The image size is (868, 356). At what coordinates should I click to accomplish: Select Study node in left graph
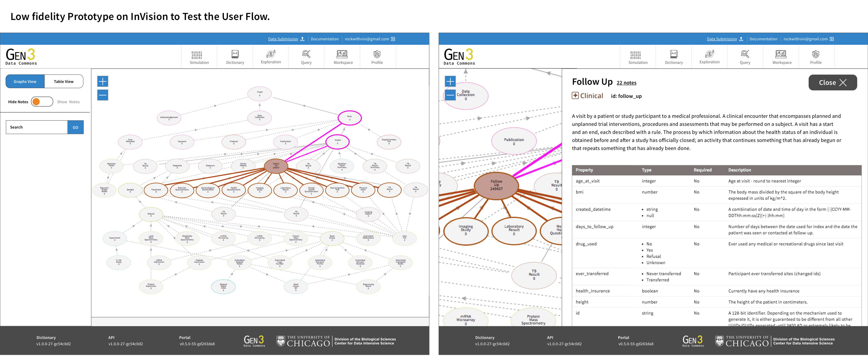[x=349, y=118]
